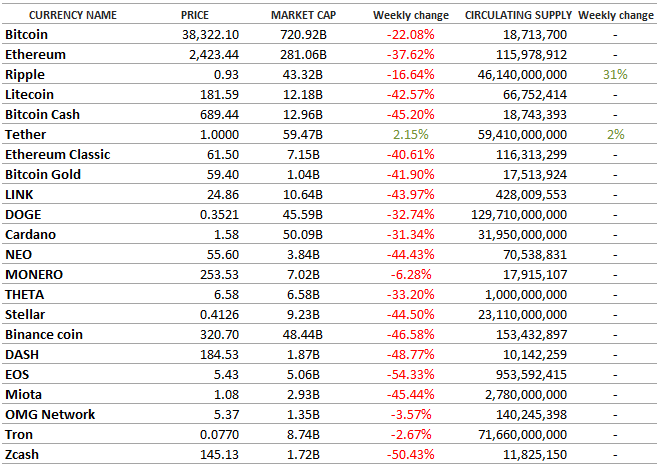Select the Miota currency name
The height and width of the screenshot is (466, 664).
point(23,395)
